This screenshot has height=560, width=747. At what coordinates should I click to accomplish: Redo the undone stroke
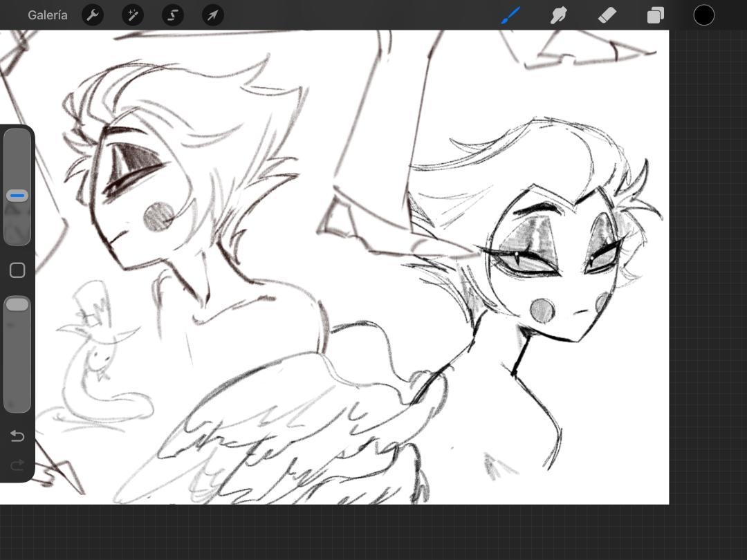(17, 465)
